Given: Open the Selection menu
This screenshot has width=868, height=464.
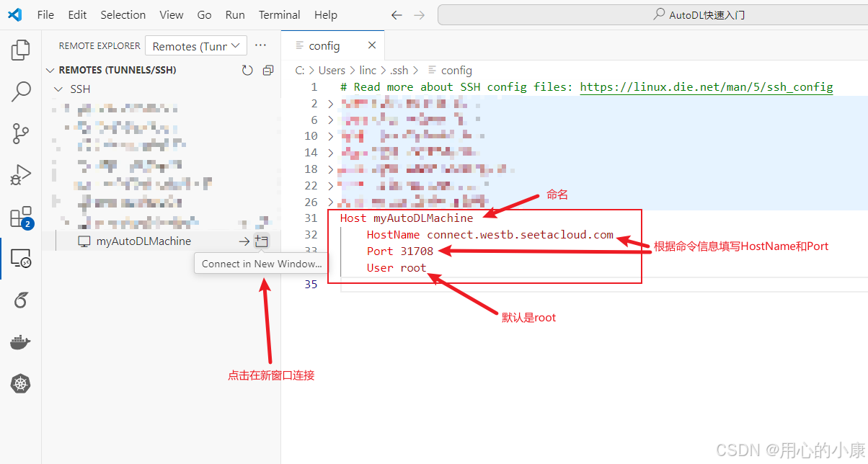Looking at the screenshot, I should [x=123, y=14].
